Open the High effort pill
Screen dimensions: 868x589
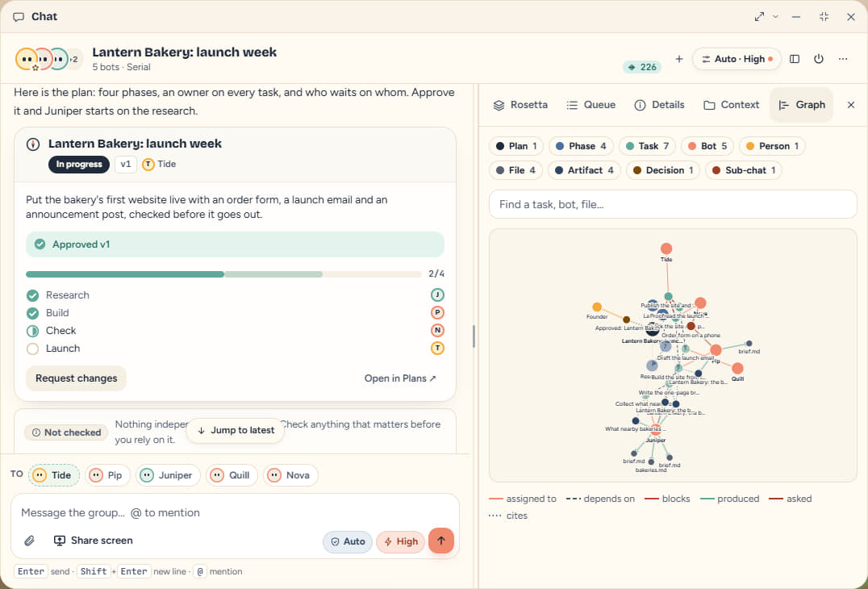pyautogui.click(x=400, y=542)
